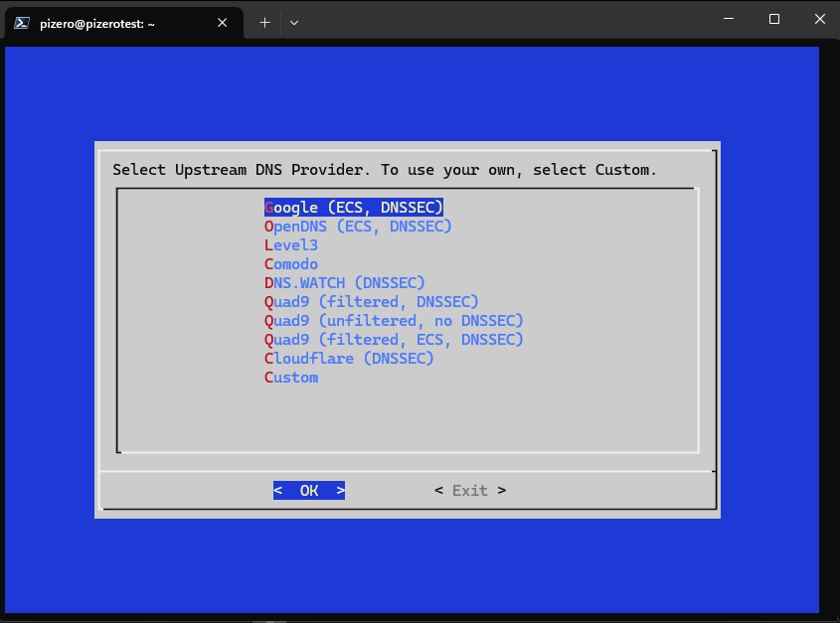Open a new terminal tab with plus button
The height and width of the screenshot is (623, 840).
pos(264,22)
